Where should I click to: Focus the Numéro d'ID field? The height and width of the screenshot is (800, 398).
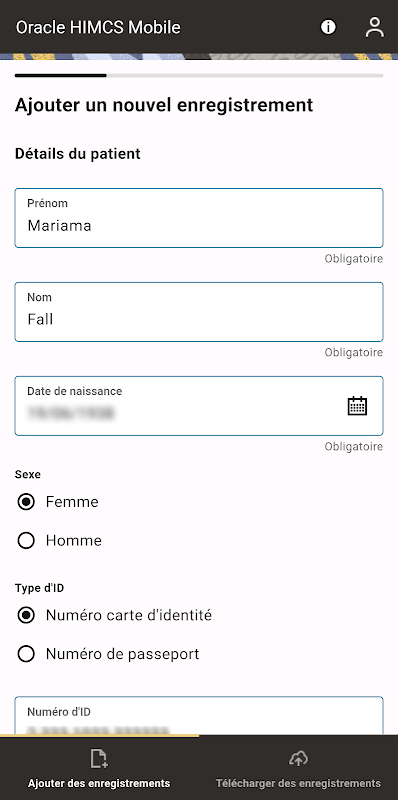pyautogui.click(x=199, y=715)
